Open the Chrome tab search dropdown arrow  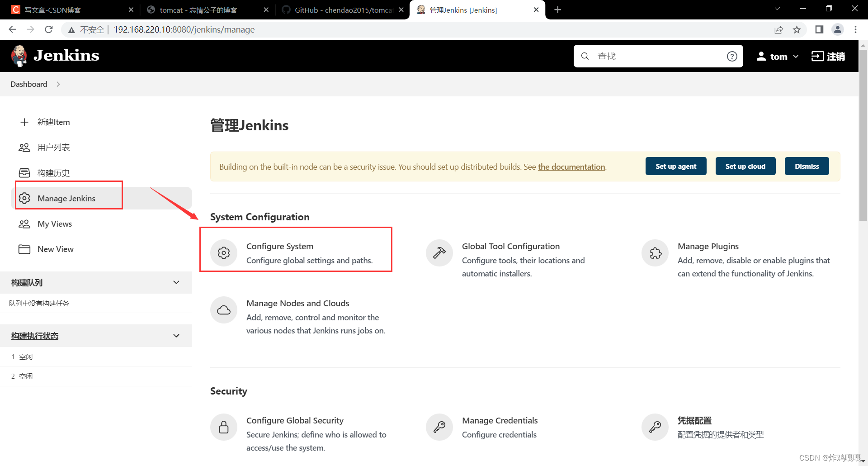click(778, 9)
